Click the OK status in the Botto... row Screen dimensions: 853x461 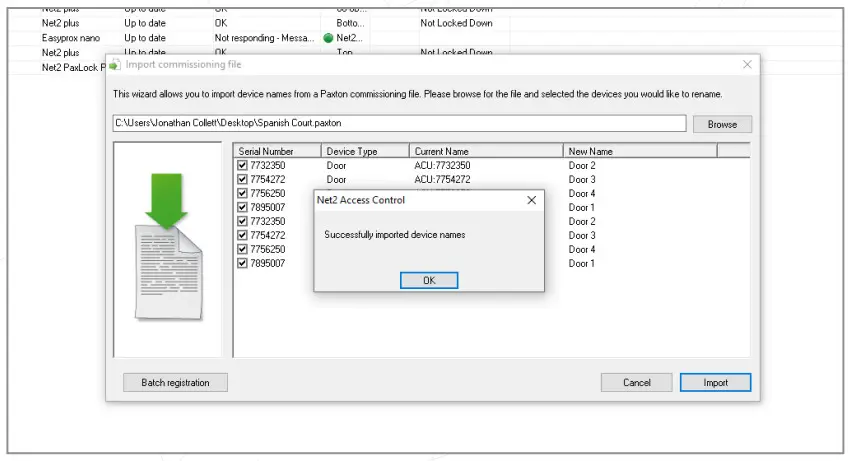click(221, 23)
